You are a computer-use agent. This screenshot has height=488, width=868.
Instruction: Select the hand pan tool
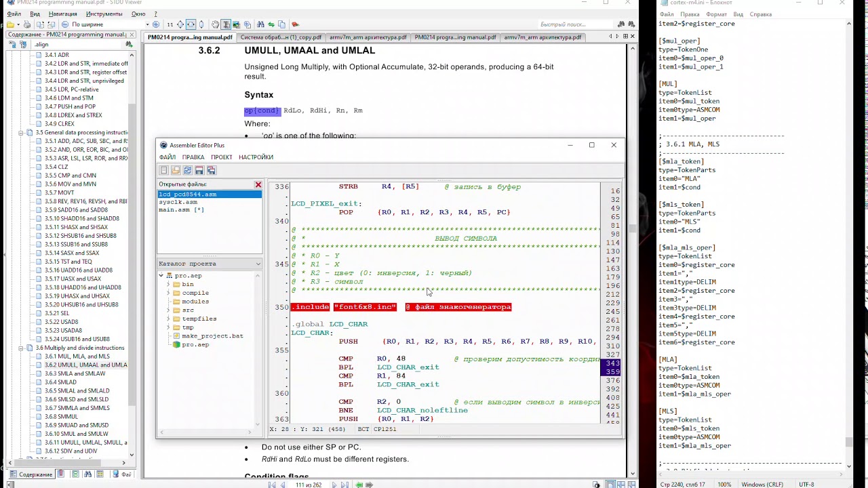point(216,24)
